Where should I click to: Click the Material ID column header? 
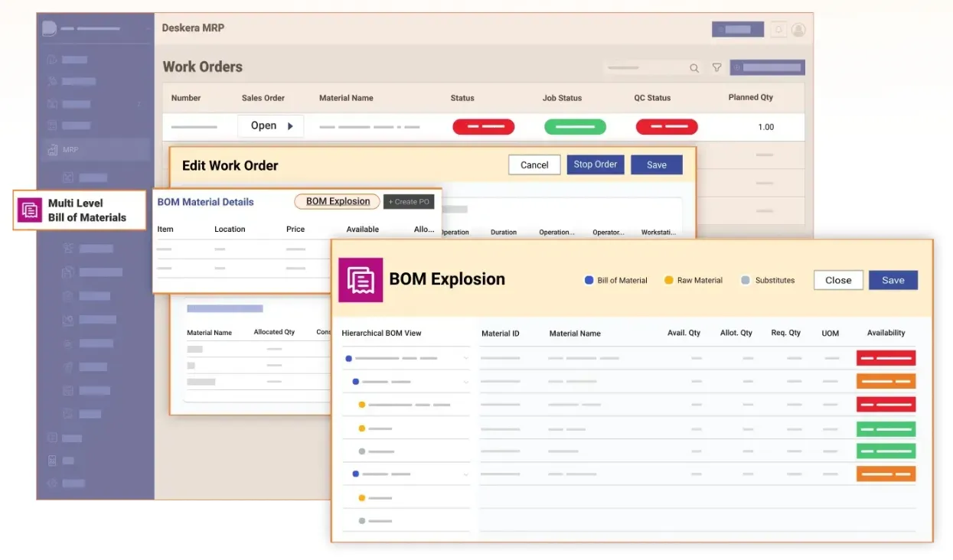(501, 334)
